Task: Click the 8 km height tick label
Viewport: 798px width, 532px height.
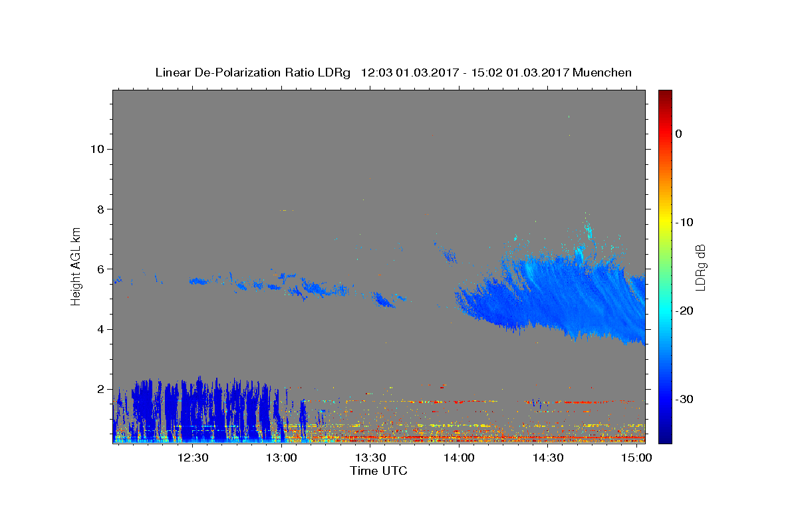Action: tap(100, 209)
